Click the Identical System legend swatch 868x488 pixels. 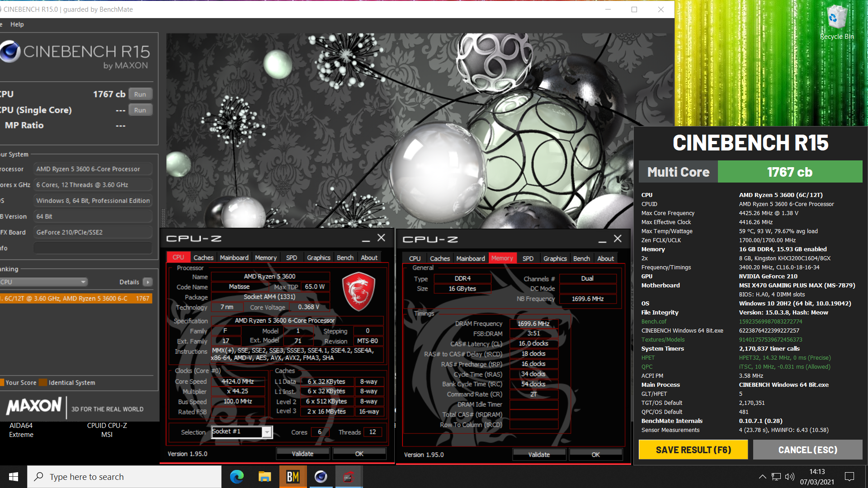(x=43, y=382)
